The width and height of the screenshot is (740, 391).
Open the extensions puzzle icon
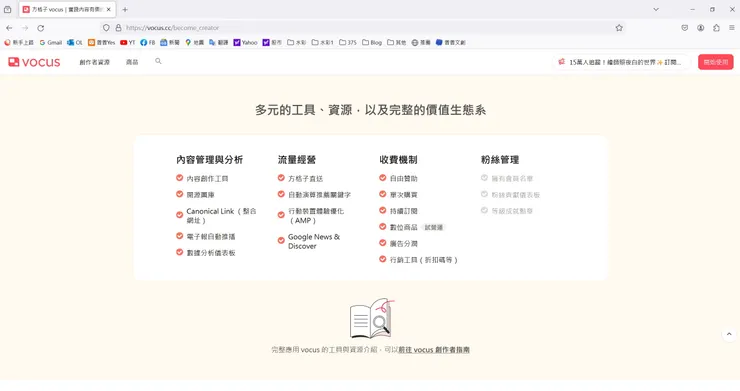(x=716, y=28)
